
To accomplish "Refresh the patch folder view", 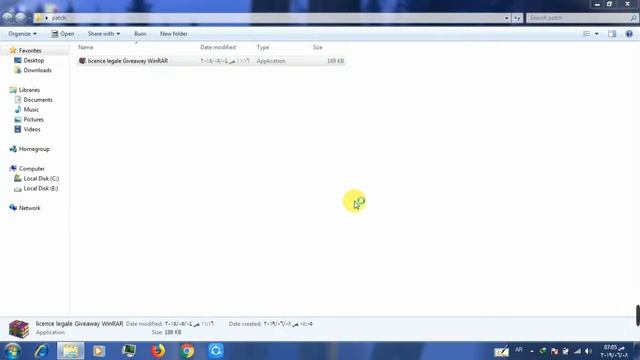I will 518,18.
